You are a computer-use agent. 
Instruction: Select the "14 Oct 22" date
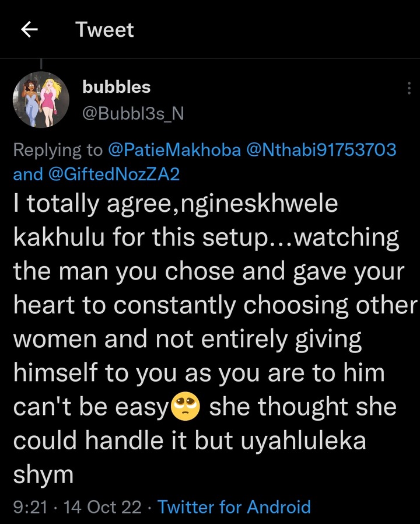103,507
